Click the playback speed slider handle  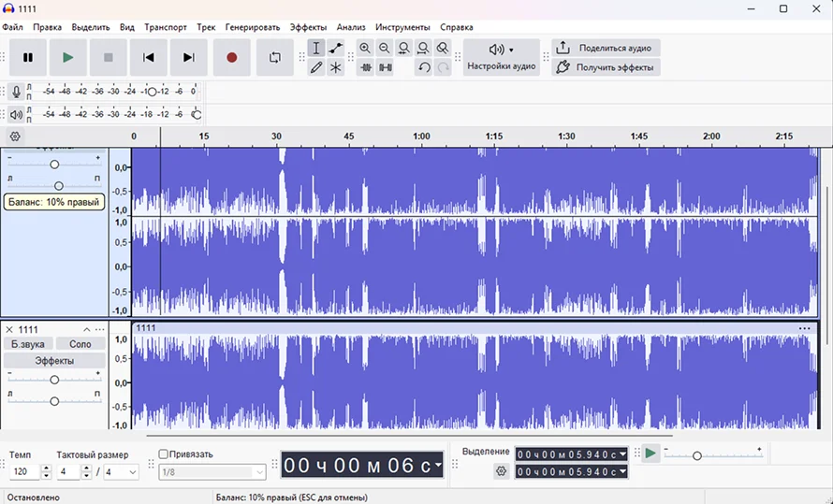(x=696, y=455)
